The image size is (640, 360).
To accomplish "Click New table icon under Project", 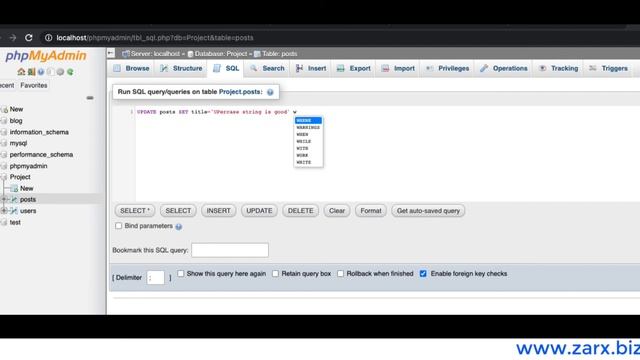I will (x=14, y=189).
